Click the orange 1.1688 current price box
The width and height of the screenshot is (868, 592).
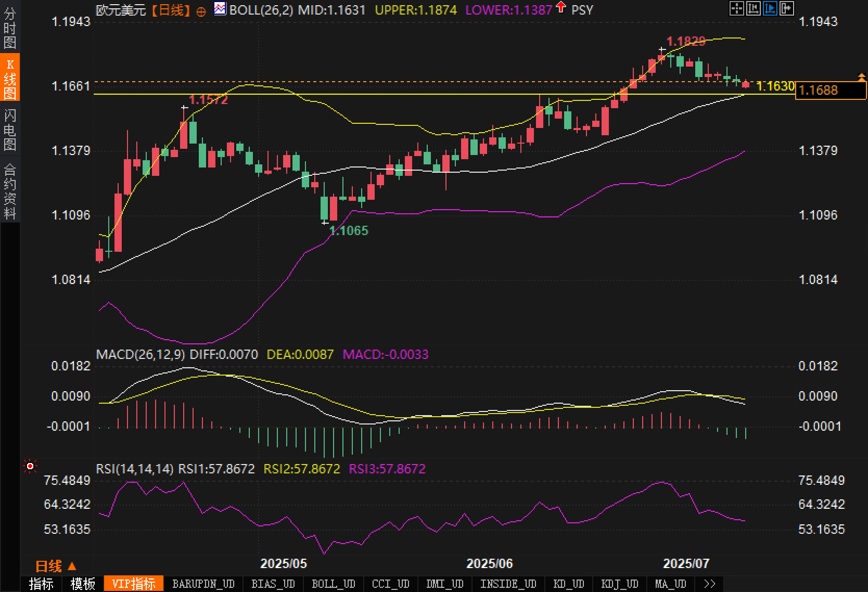(831, 91)
